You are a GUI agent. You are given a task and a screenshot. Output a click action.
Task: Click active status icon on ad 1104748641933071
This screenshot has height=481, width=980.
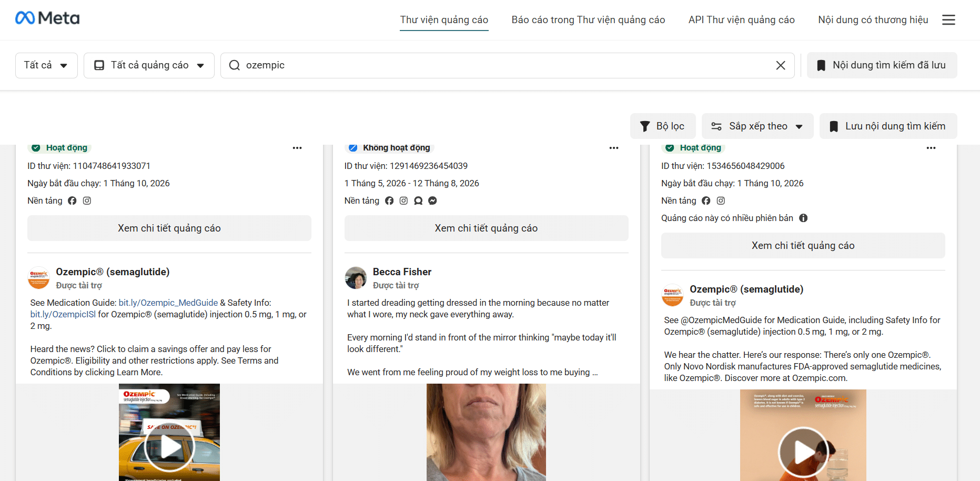(x=36, y=148)
